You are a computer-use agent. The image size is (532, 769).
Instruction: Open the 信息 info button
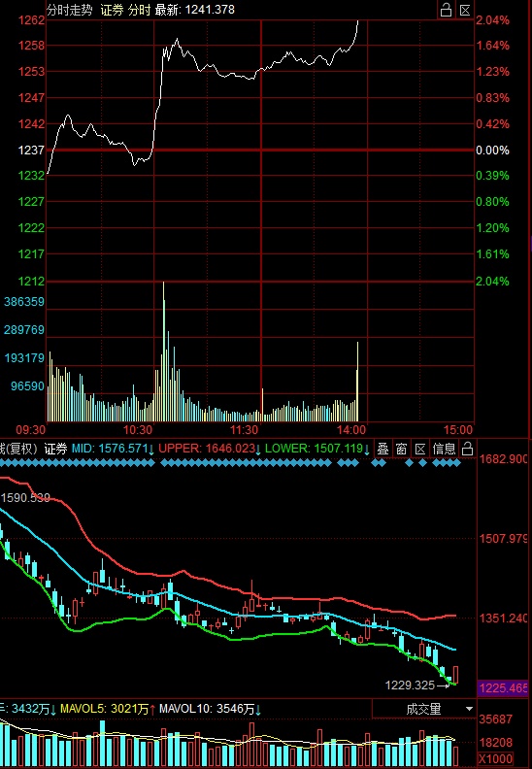point(445,449)
